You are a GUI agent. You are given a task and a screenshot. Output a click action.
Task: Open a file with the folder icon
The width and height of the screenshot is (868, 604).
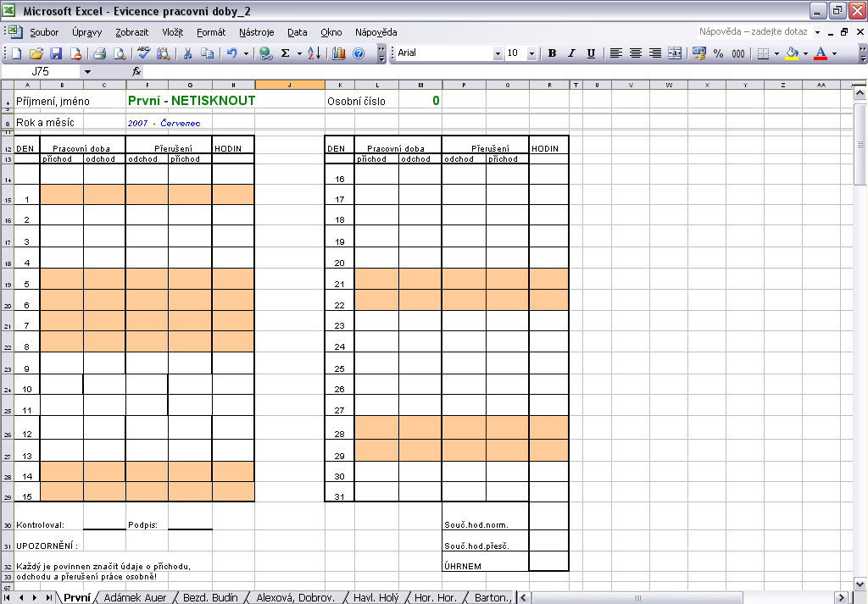click(36, 53)
